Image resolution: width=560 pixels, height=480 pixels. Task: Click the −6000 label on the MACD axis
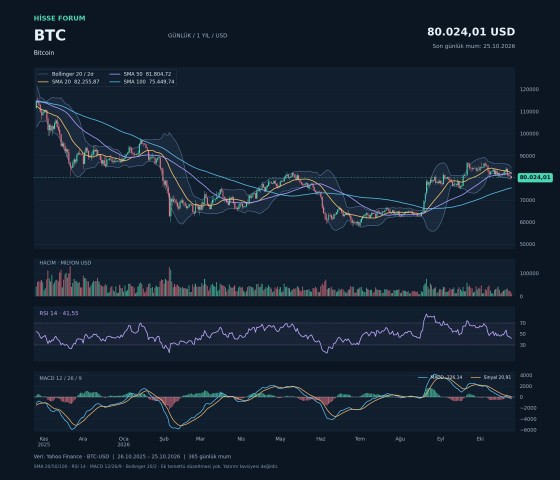coord(528,430)
